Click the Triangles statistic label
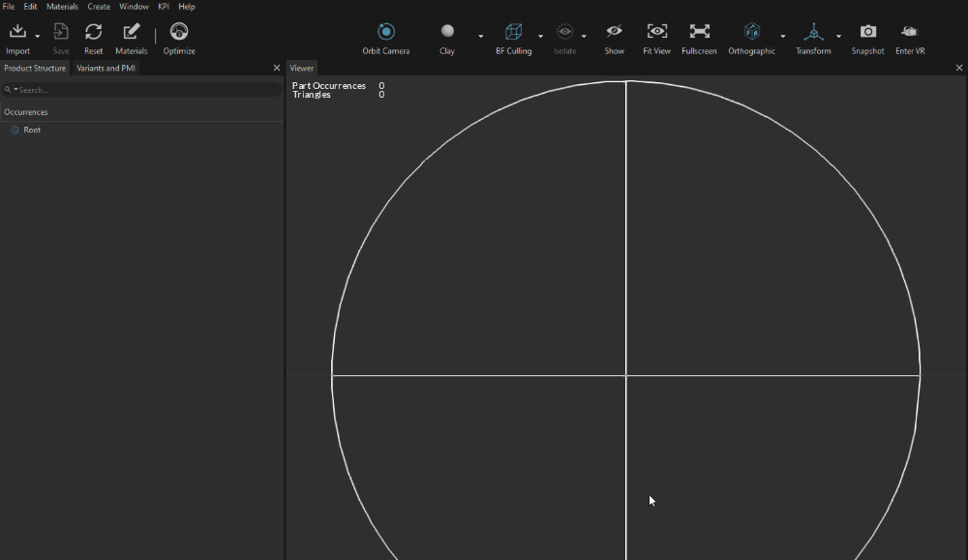The height and width of the screenshot is (560, 968). 312,95
